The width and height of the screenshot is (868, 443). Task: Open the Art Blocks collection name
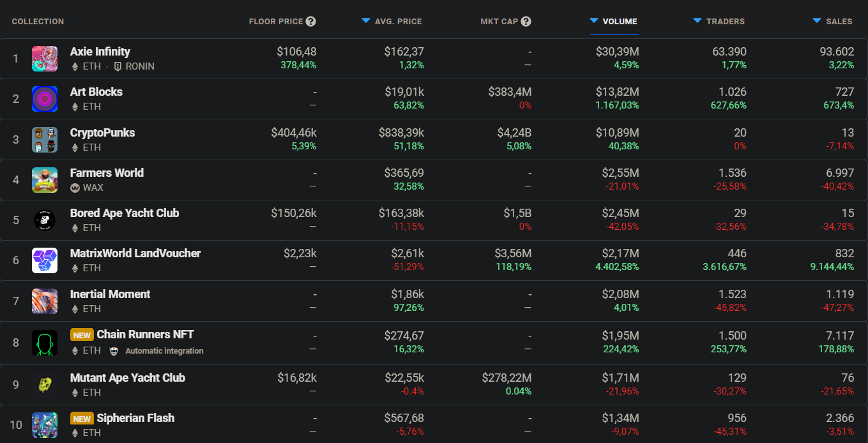tap(96, 92)
